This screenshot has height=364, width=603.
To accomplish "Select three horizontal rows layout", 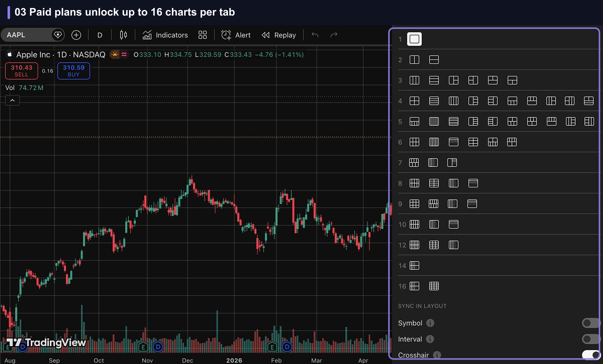I will [x=434, y=80].
